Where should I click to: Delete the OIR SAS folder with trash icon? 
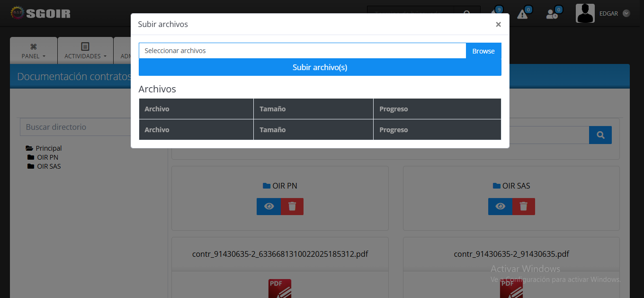(523, 207)
